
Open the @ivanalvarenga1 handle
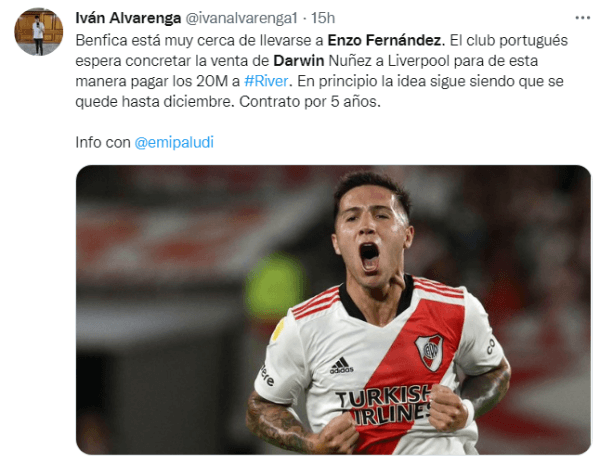click(x=241, y=18)
